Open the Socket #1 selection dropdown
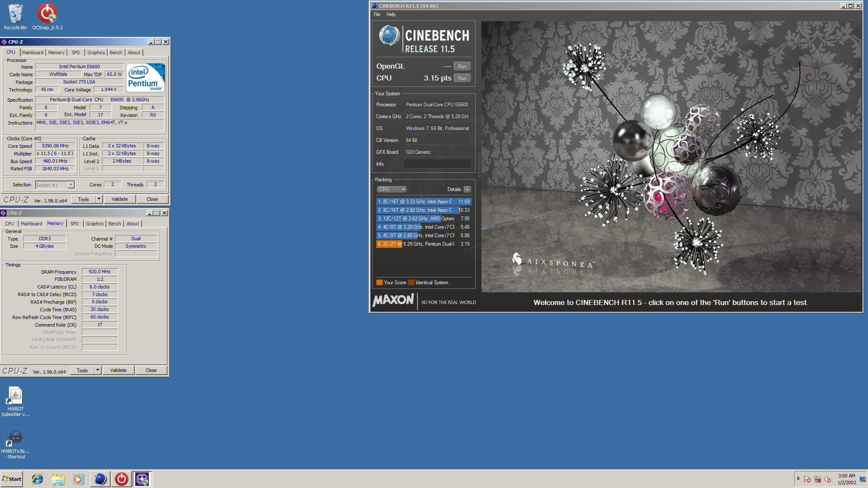The width and height of the screenshot is (868, 488). (x=55, y=185)
